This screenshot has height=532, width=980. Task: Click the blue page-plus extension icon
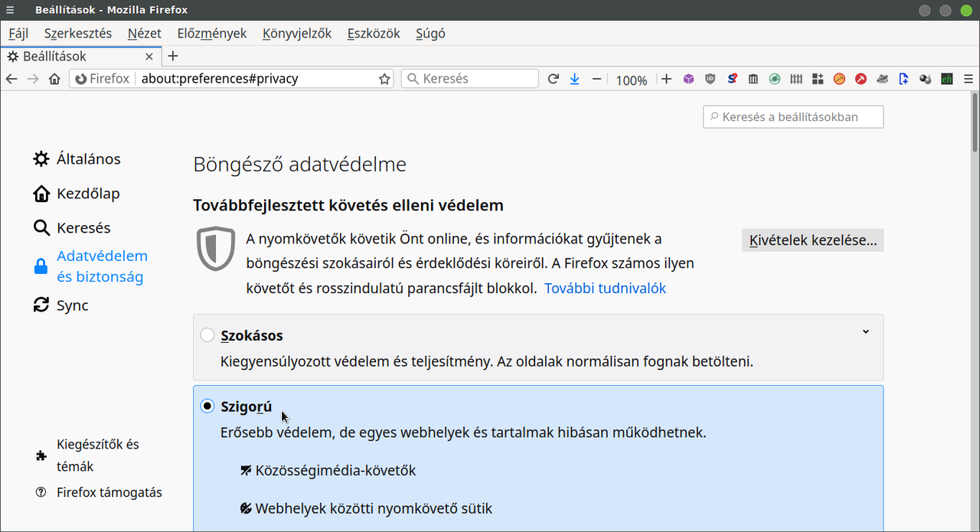[903, 78]
